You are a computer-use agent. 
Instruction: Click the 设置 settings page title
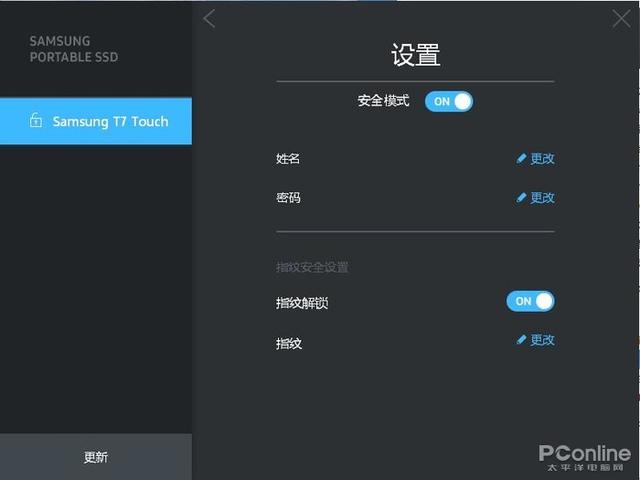tap(416, 54)
